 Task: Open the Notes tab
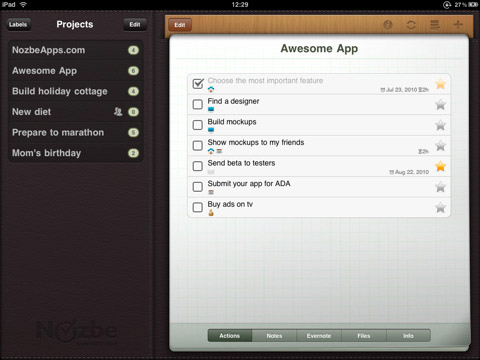(x=274, y=336)
